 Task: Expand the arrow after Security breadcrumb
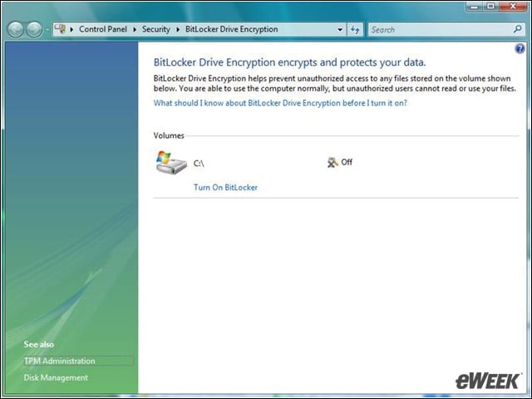(178, 30)
